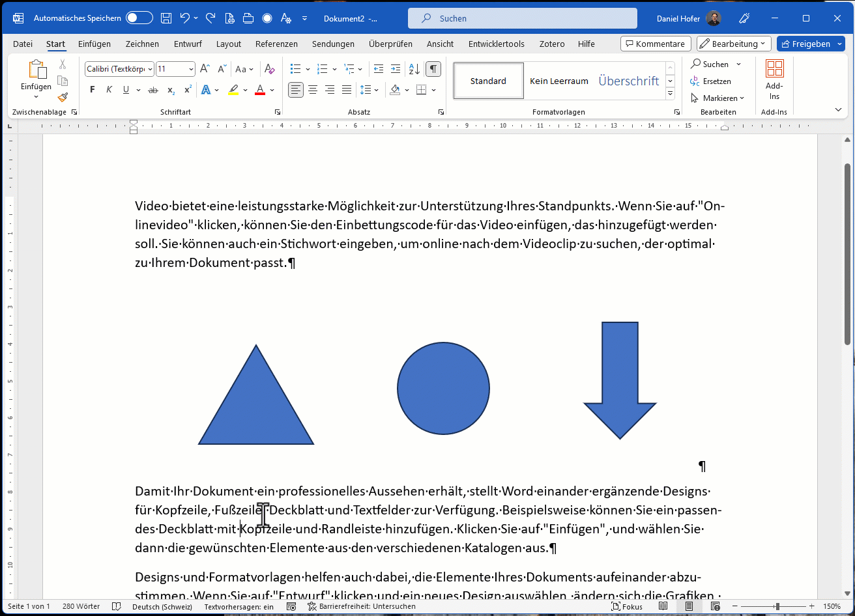Click the bullet list icon
This screenshot has height=616, width=855.
pyautogui.click(x=295, y=69)
